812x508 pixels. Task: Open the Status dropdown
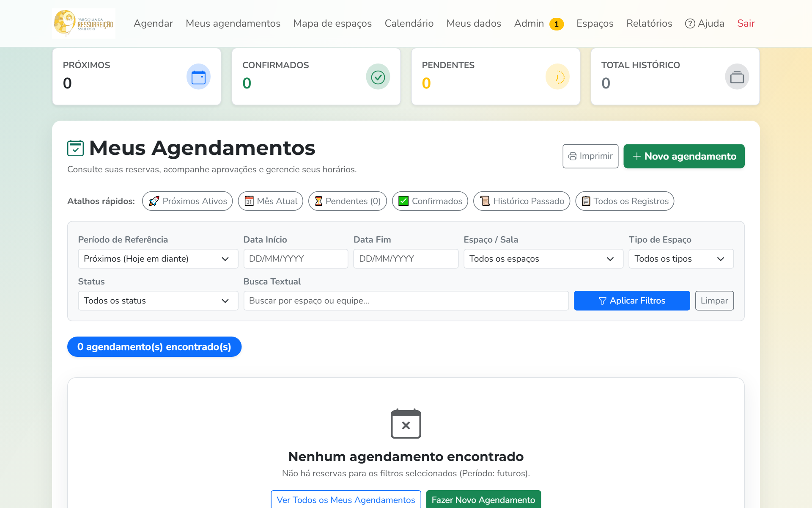pos(158,301)
